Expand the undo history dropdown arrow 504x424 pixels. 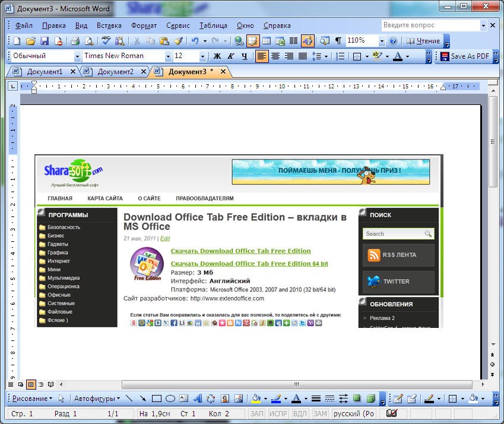point(205,41)
